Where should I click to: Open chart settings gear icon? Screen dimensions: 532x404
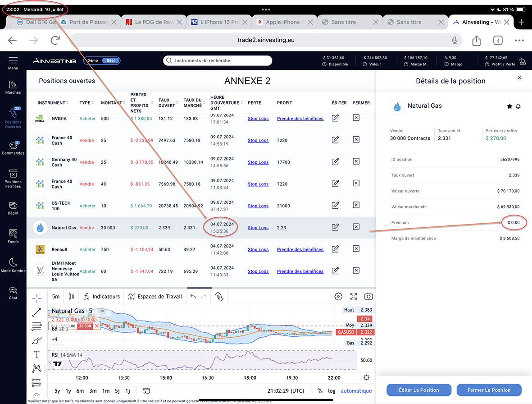click(338, 296)
